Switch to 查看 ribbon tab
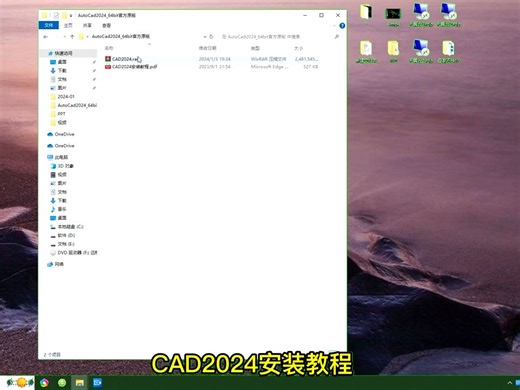The width and height of the screenshot is (520, 390). tap(106, 25)
